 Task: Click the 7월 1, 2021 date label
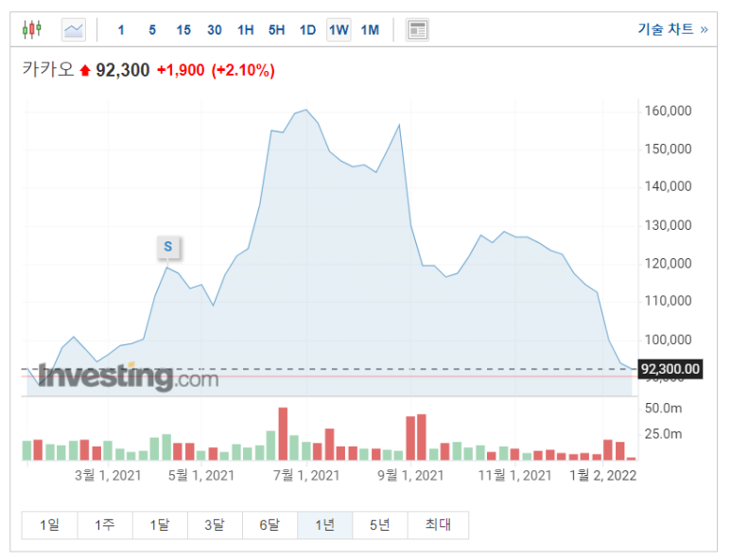point(306,476)
